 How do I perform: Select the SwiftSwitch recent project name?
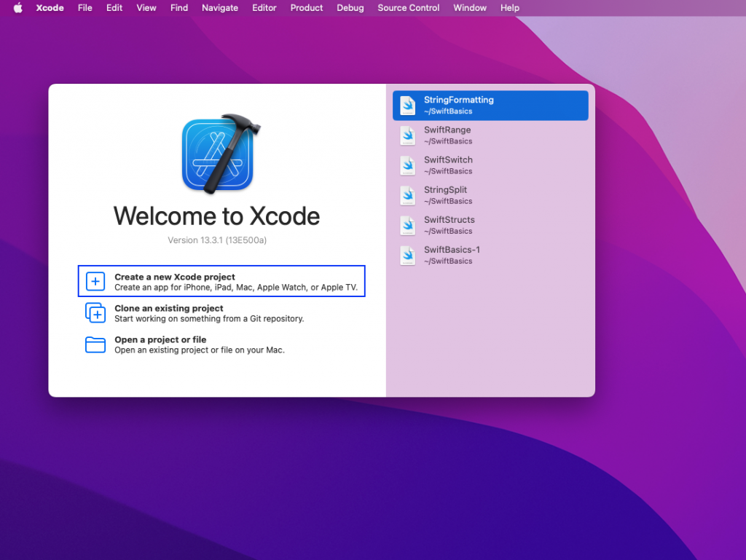pyautogui.click(x=448, y=159)
